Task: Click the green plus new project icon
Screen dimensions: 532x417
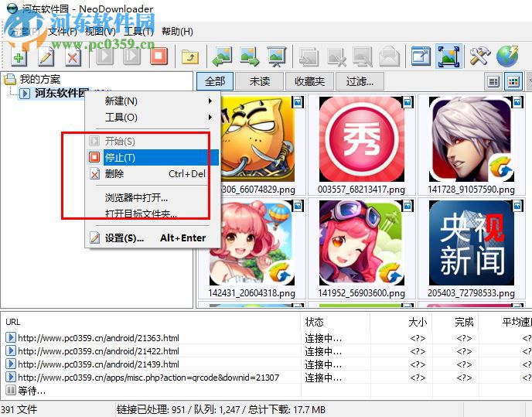Action: 19,56
